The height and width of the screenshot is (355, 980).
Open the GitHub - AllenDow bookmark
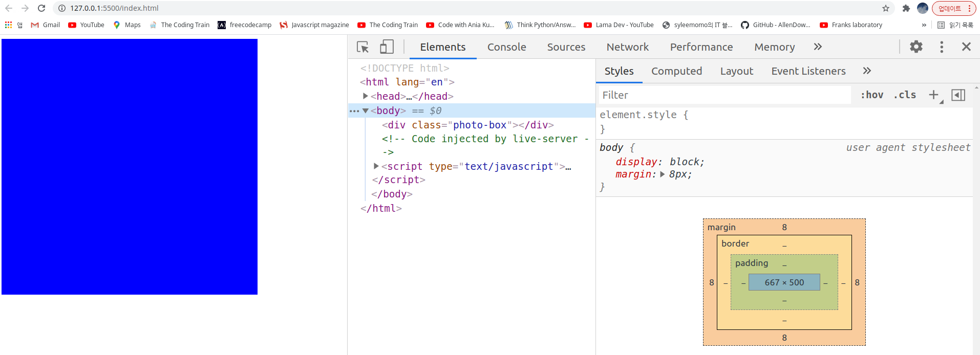[x=775, y=25]
